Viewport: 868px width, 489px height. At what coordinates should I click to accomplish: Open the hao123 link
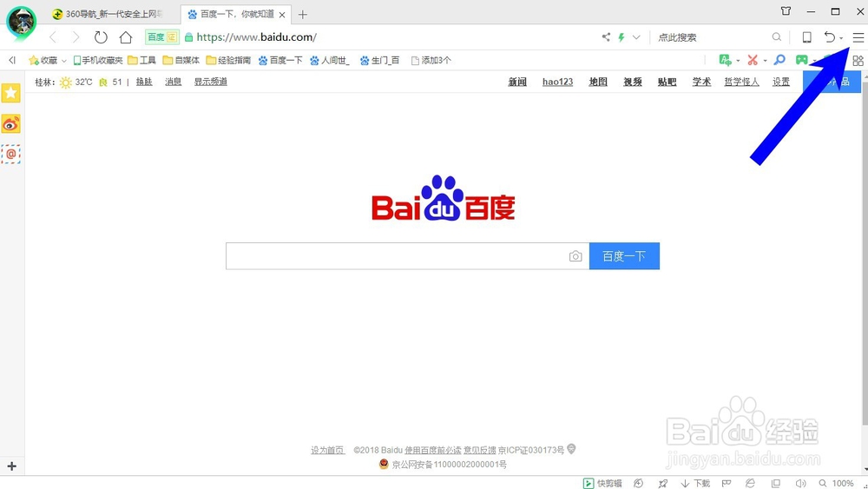pos(557,82)
